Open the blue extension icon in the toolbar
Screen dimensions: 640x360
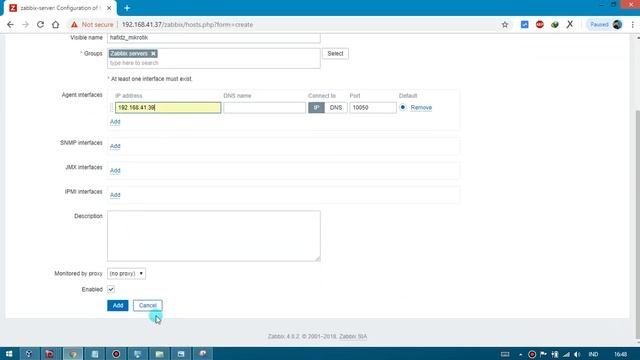tap(524, 24)
